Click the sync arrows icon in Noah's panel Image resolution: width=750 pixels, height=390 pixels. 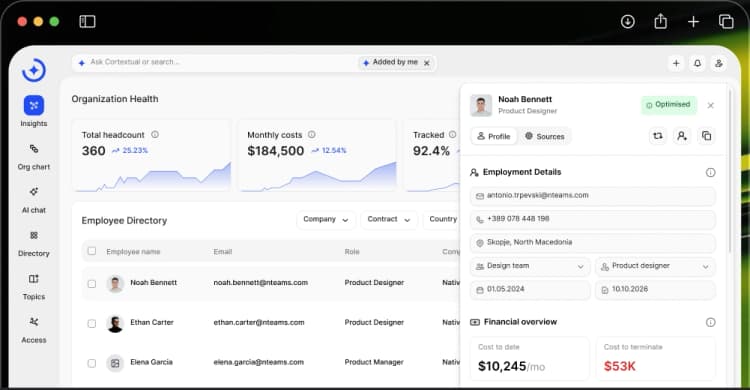(x=658, y=136)
